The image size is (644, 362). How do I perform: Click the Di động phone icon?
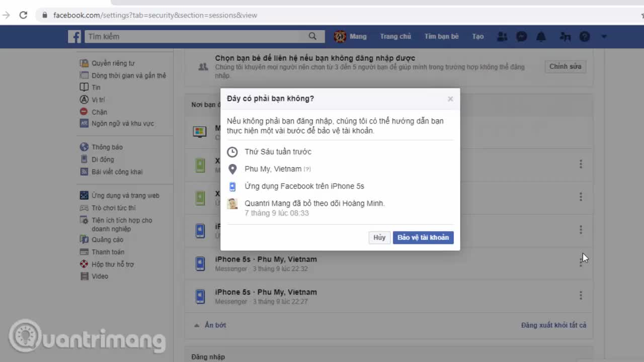pyautogui.click(x=84, y=159)
